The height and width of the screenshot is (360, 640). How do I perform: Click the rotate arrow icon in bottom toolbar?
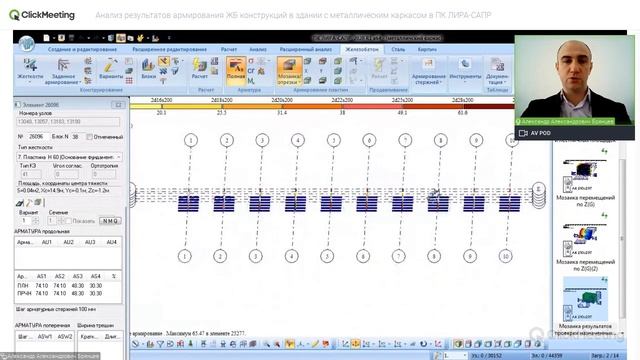423,344
